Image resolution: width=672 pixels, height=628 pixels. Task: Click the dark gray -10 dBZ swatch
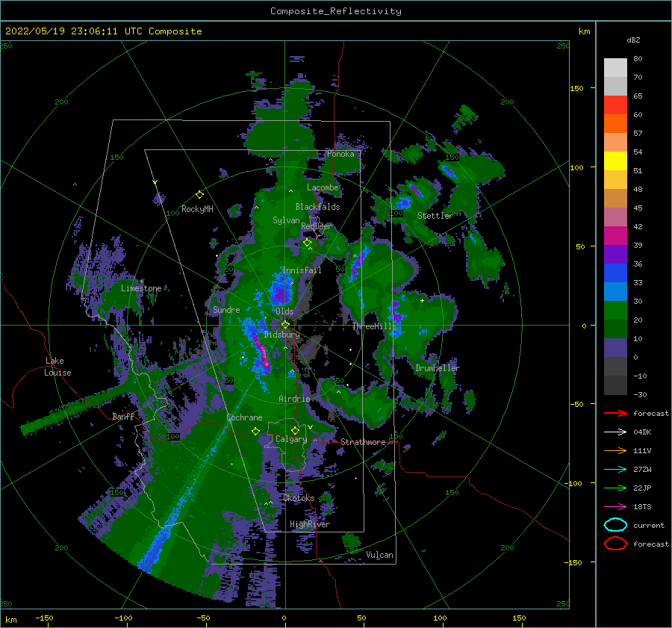pos(615,385)
